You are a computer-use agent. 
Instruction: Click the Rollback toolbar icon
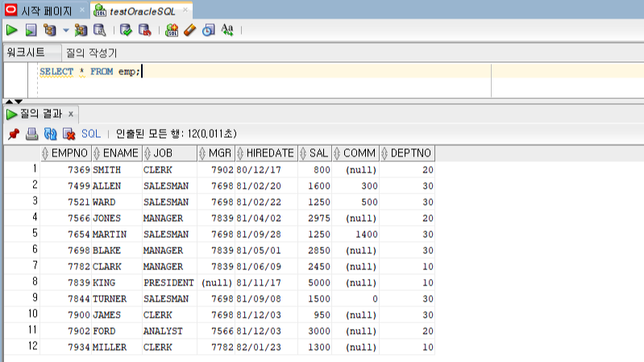pos(144,30)
